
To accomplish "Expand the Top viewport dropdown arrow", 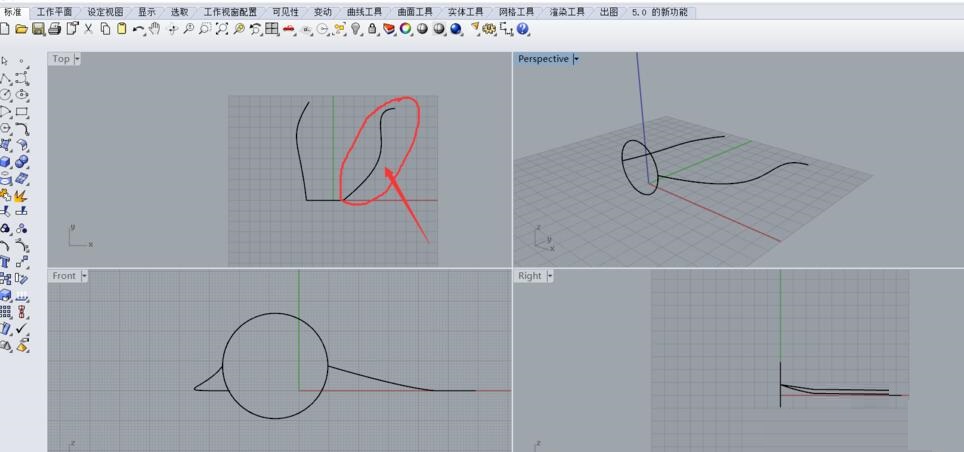I will tap(77, 59).
